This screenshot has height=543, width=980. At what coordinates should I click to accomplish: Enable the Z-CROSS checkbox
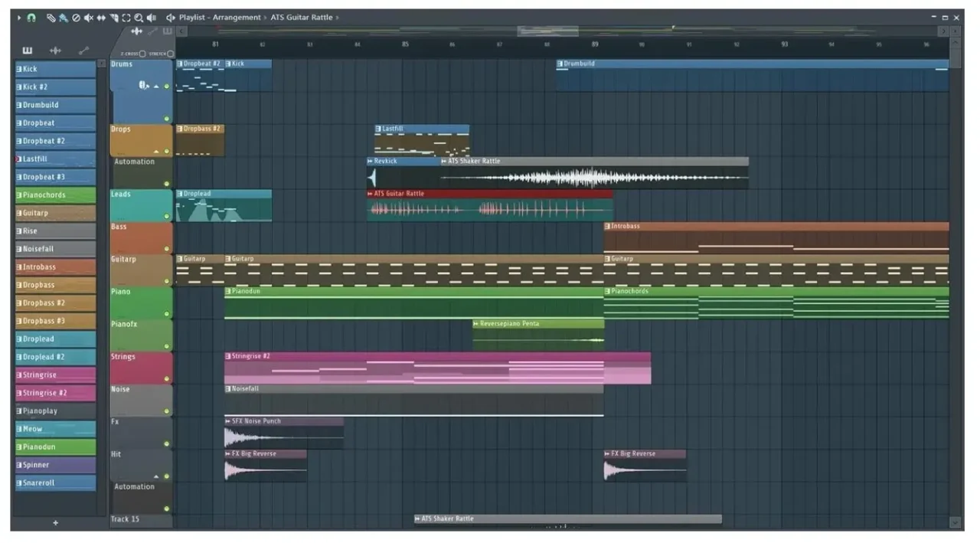pos(142,54)
